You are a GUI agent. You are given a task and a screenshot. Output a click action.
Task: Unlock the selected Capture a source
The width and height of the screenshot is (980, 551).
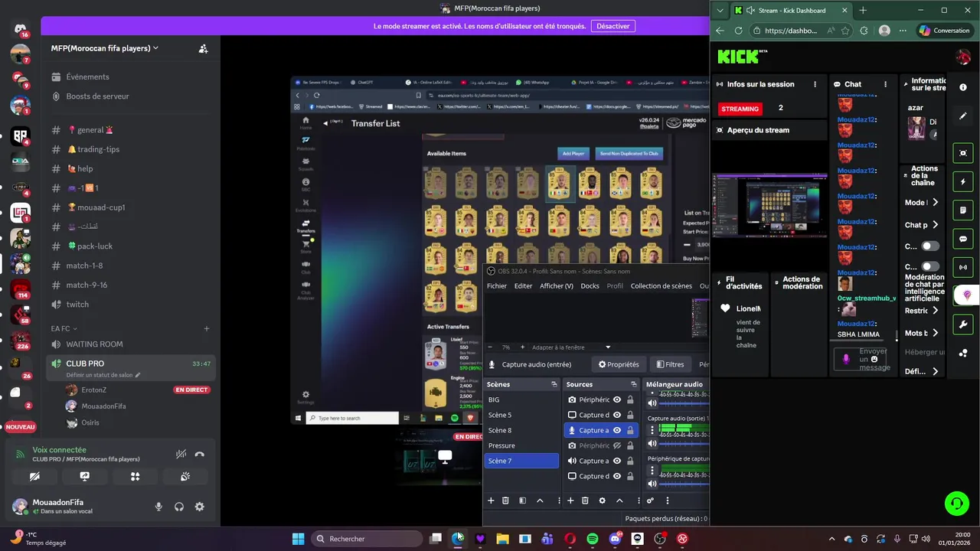(630, 430)
